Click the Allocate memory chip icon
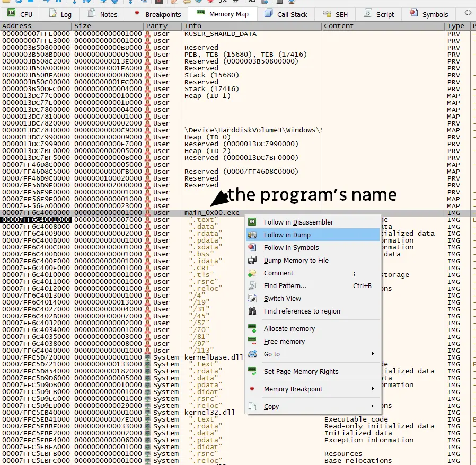 [253, 329]
